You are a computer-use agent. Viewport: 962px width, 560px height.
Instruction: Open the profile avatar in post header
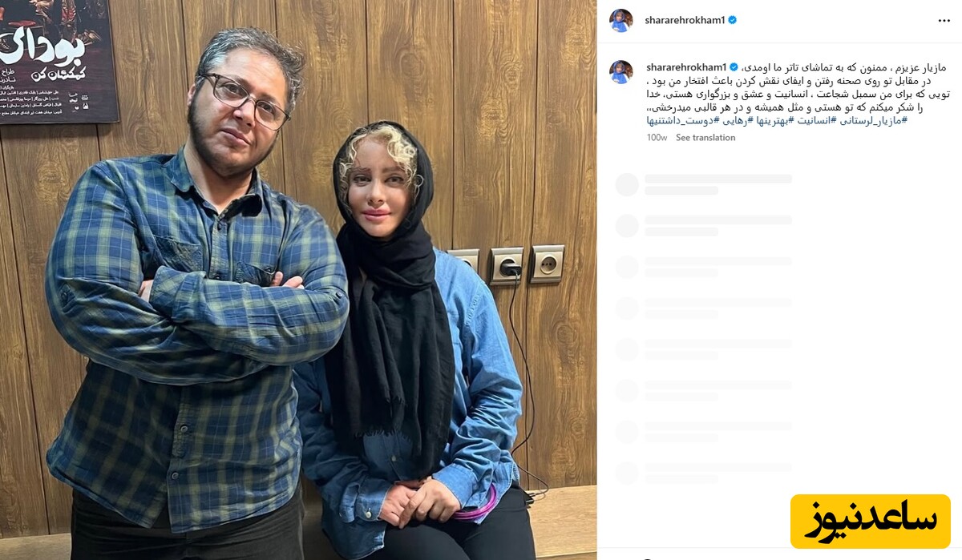pos(621,21)
